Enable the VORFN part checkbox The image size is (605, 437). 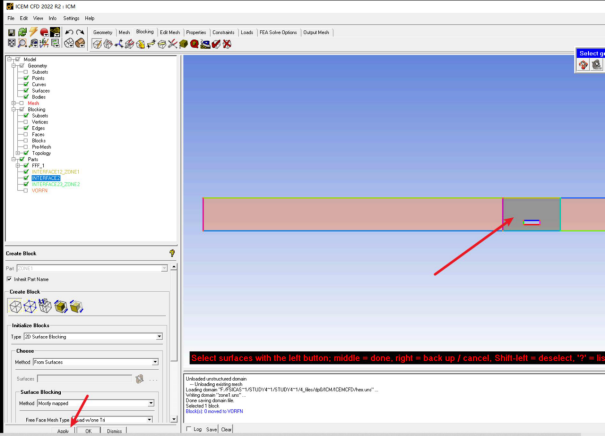26,190
